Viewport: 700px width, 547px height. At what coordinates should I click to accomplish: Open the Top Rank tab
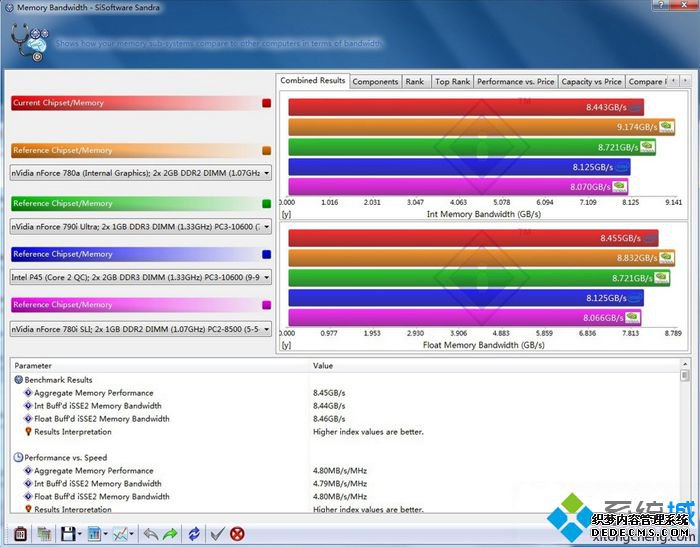(452, 82)
